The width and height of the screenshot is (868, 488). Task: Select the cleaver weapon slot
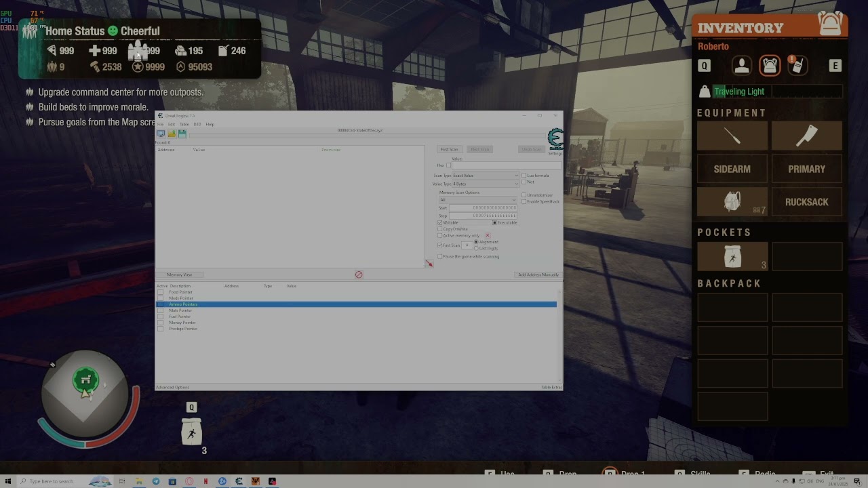pos(807,136)
